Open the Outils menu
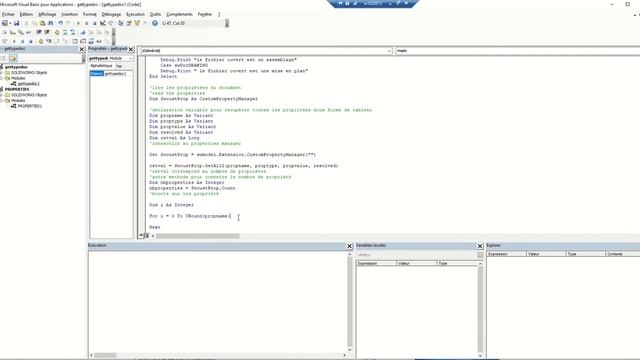Viewport: 640px width, 360px height. (x=155, y=14)
